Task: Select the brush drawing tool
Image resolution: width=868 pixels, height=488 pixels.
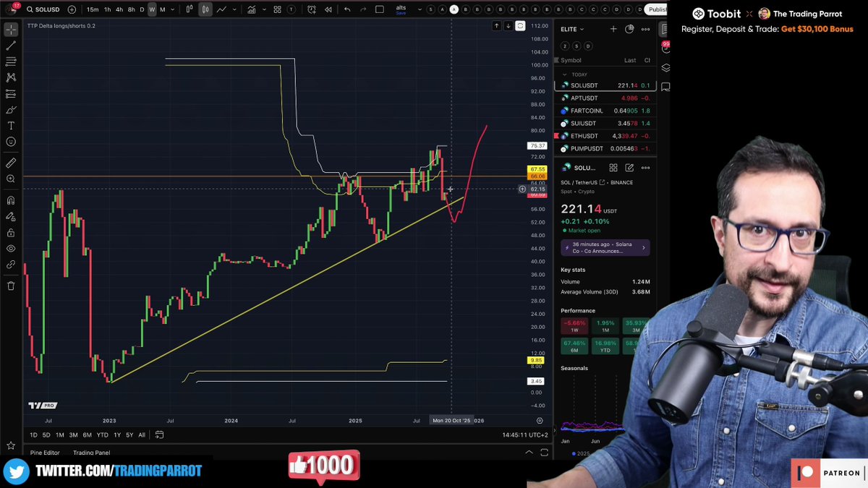Action: point(11,110)
